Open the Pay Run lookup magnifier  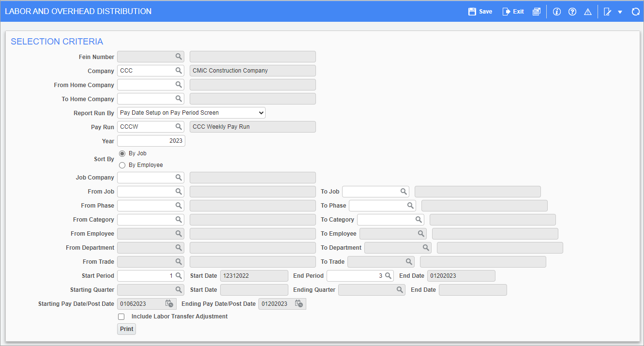tap(179, 127)
